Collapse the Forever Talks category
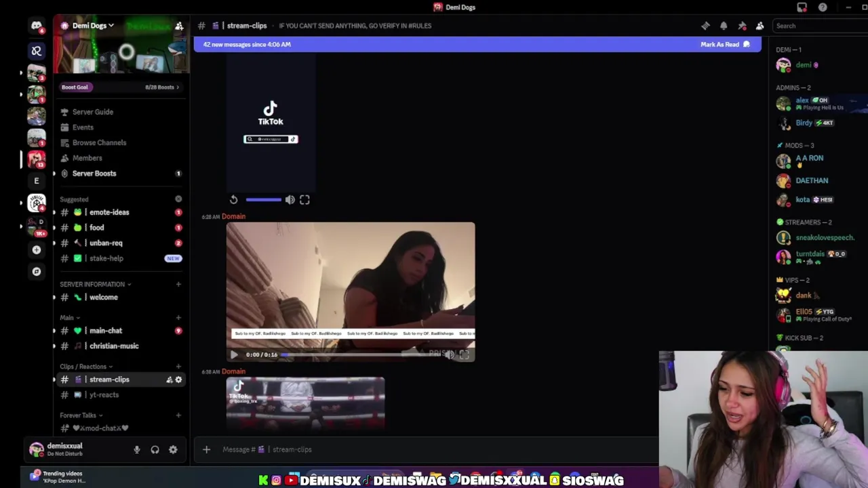The image size is (868, 488). 81,415
